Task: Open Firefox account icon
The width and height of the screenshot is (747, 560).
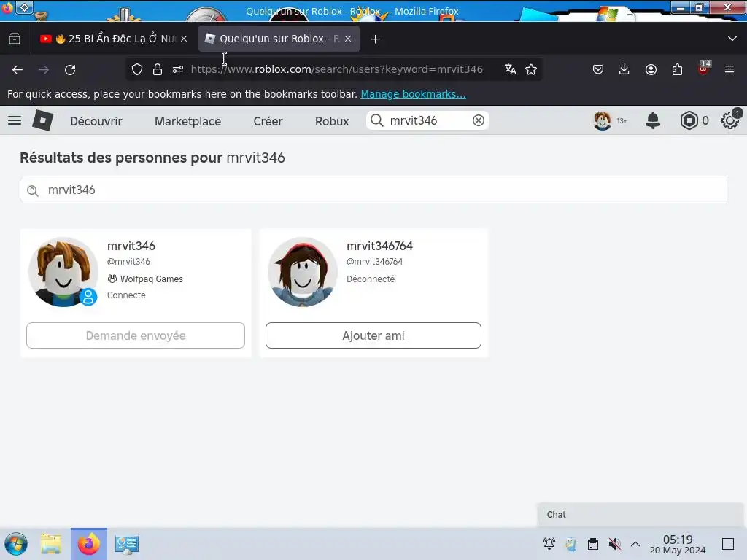Action: 651,69
